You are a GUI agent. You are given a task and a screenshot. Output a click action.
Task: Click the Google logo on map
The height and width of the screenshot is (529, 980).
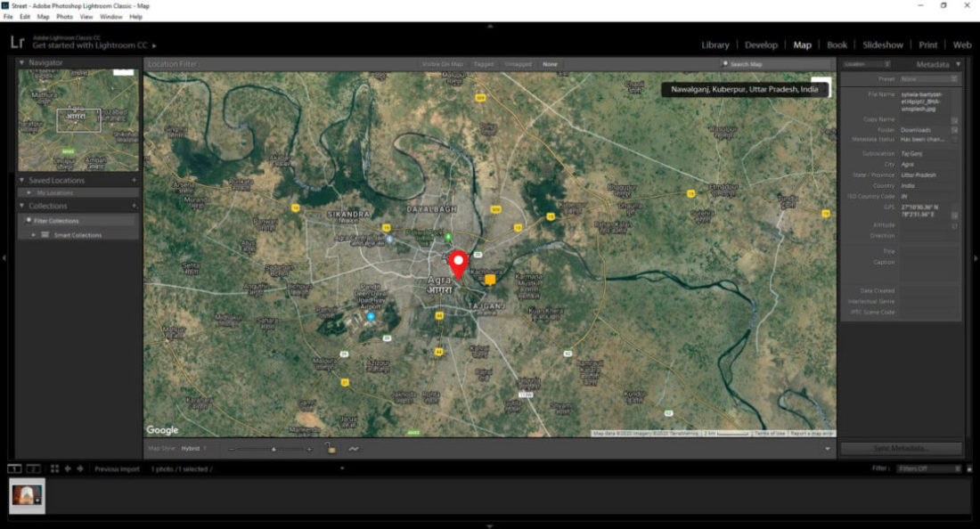(x=162, y=429)
